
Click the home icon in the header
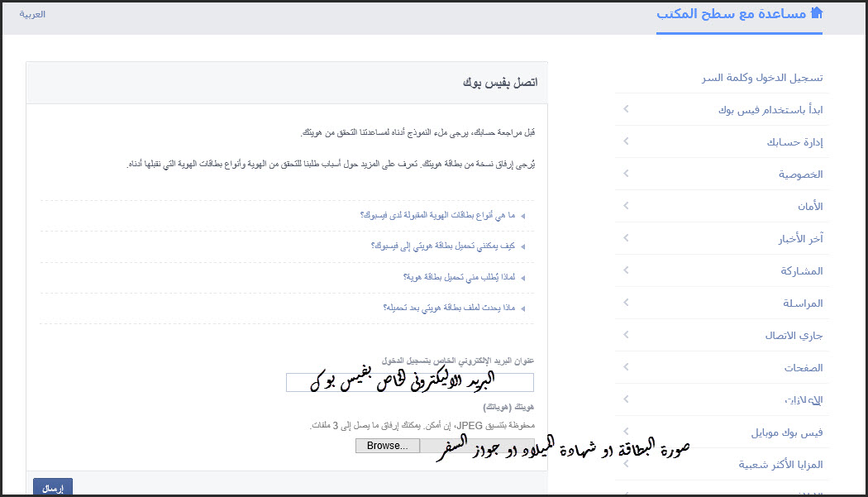[x=817, y=12]
